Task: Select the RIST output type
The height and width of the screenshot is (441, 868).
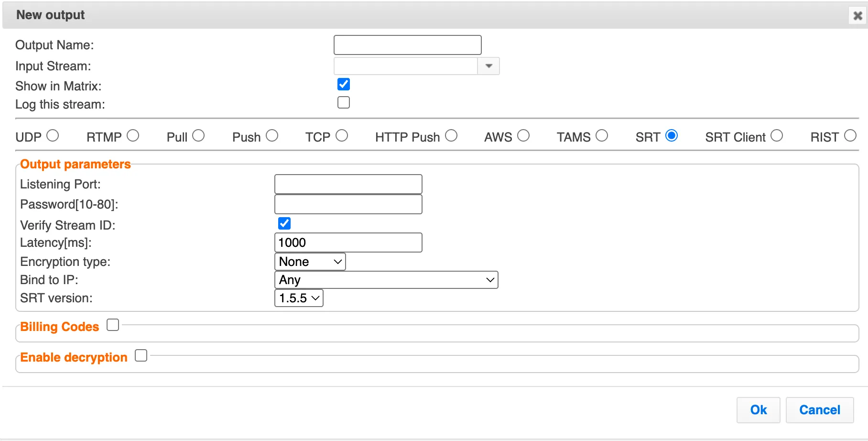Action: (x=850, y=136)
